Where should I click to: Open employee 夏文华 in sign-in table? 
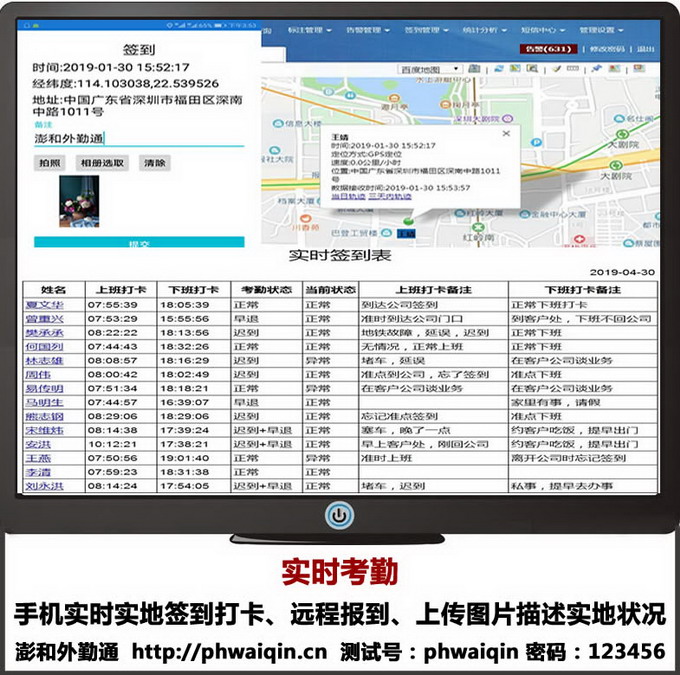[44, 305]
